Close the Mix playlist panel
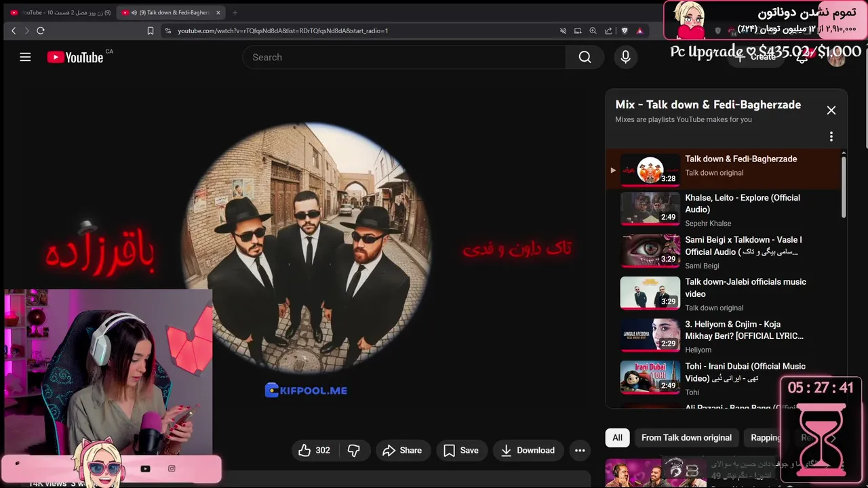868x488 pixels. tap(831, 110)
